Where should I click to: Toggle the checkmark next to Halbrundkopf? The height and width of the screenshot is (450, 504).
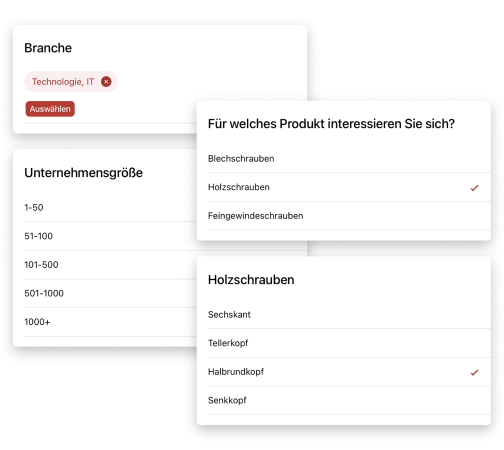[474, 372]
